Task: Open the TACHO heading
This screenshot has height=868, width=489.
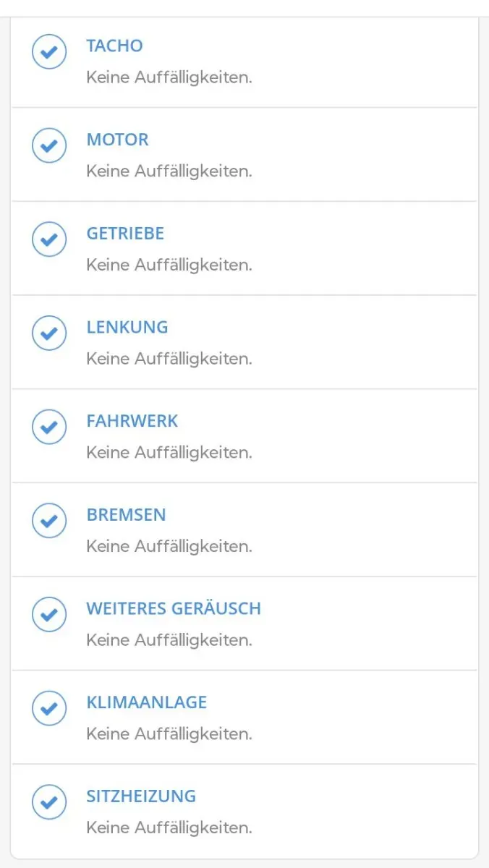Action: (x=114, y=46)
